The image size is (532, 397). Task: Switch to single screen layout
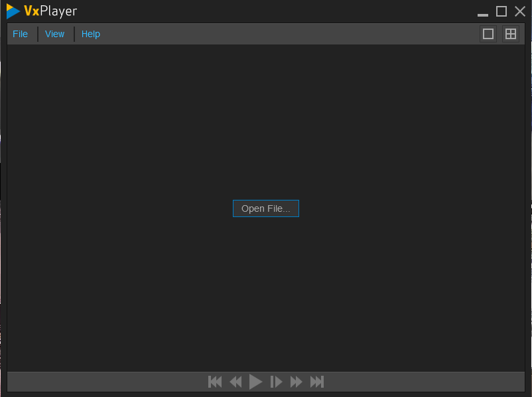488,33
